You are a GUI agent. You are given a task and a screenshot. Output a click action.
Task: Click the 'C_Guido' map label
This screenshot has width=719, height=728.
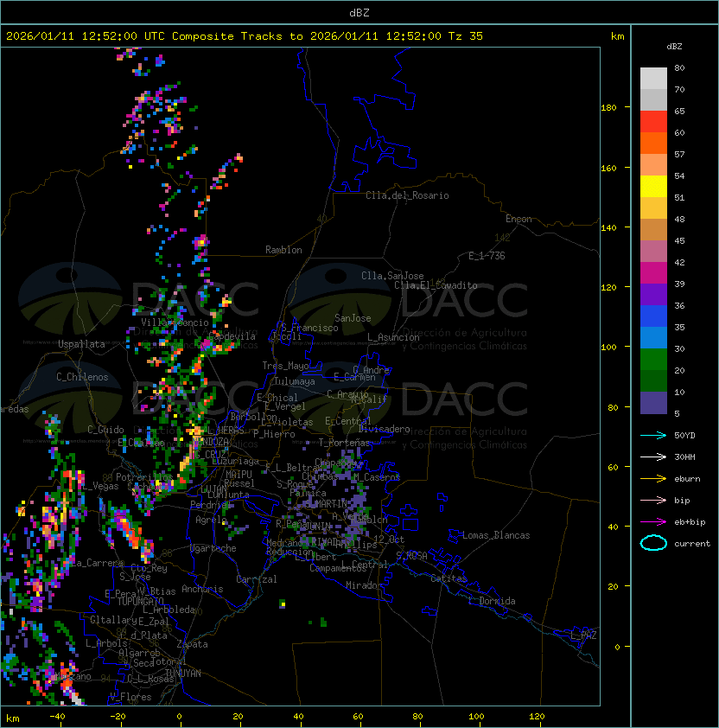pos(105,430)
